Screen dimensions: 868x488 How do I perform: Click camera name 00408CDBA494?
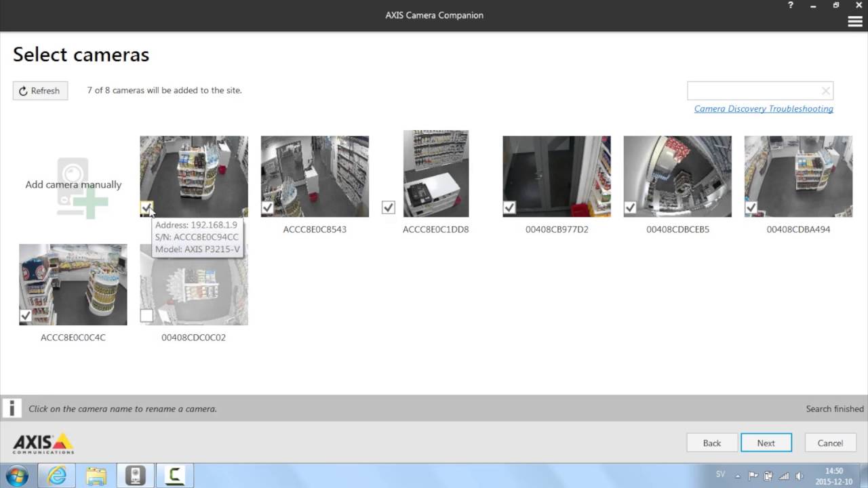coord(798,229)
